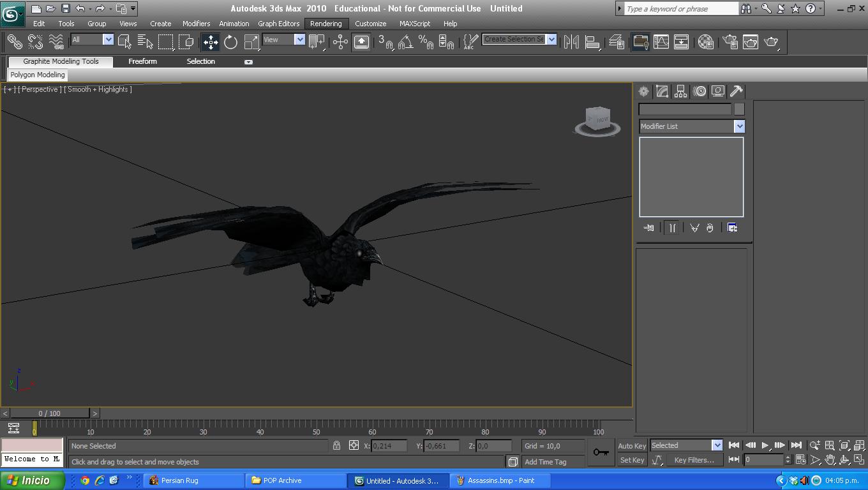Image resolution: width=868 pixels, height=490 pixels.
Task: Open the Rendered Frame Window icon
Action: [x=751, y=42]
